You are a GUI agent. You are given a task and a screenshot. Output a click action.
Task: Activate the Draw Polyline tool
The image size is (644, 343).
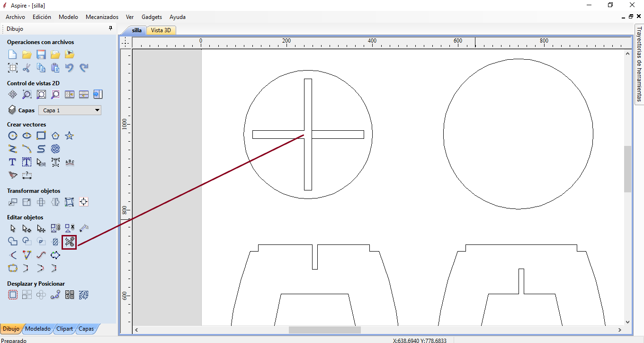(13, 149)
